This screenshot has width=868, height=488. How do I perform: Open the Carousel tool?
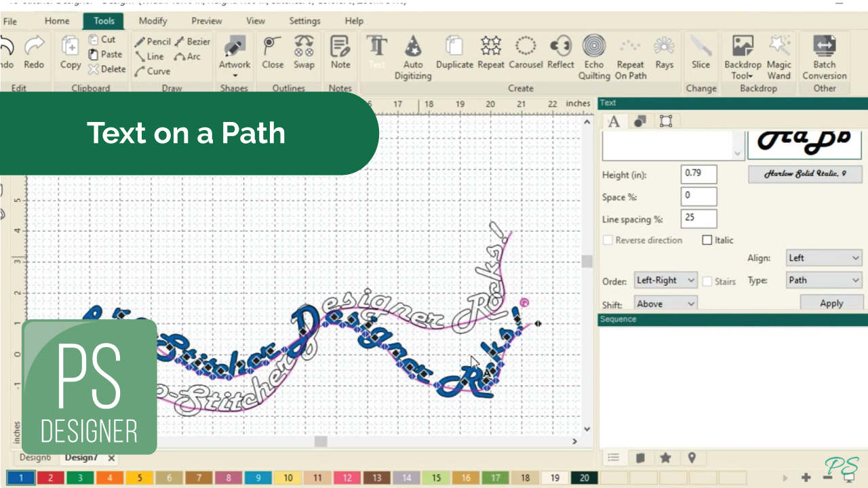coord(525,54)
